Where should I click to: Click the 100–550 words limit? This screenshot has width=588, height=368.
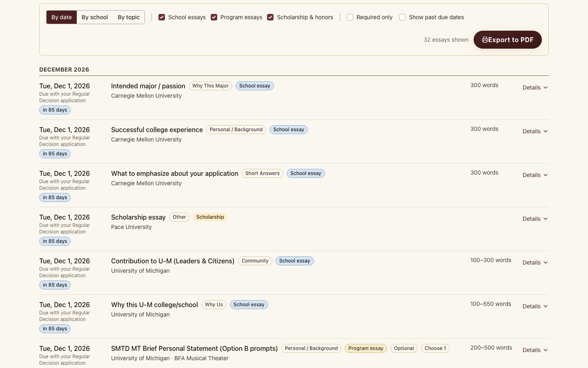point(491,304)
